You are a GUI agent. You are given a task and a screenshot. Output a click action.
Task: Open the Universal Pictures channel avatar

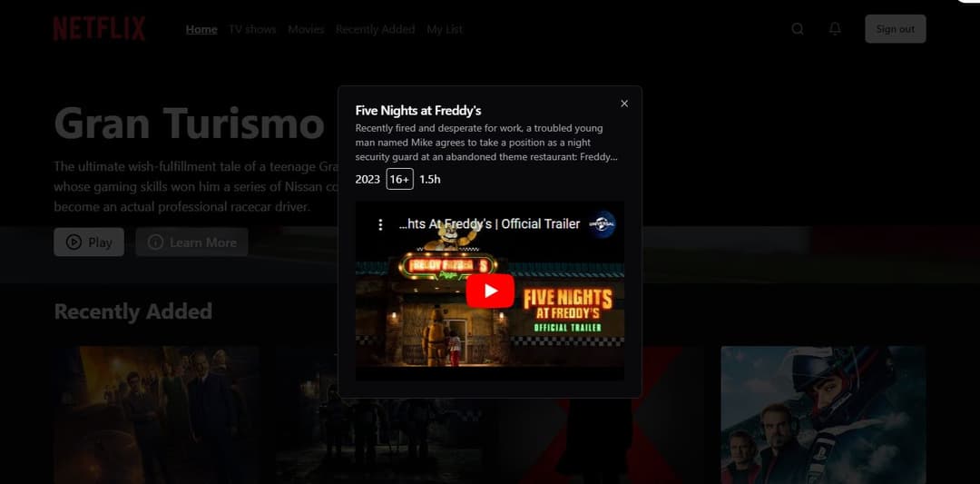tap(602, 224)
